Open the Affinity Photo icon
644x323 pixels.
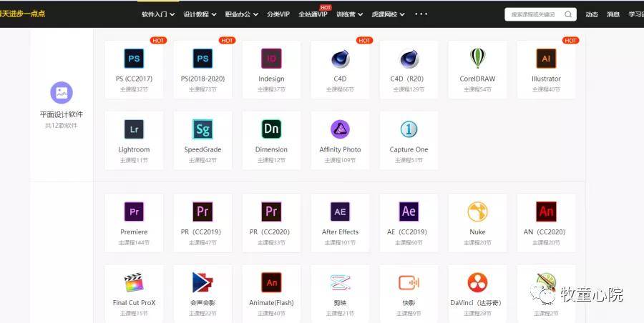[340, 129]
